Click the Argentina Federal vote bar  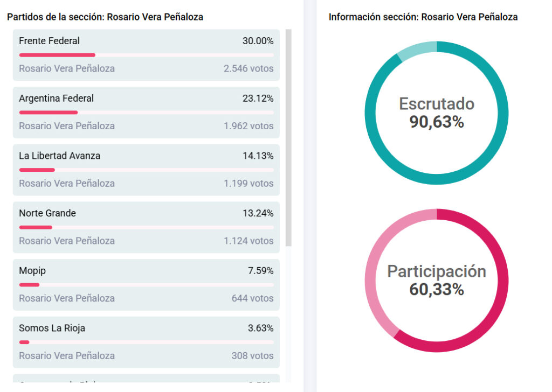(146, 113)
